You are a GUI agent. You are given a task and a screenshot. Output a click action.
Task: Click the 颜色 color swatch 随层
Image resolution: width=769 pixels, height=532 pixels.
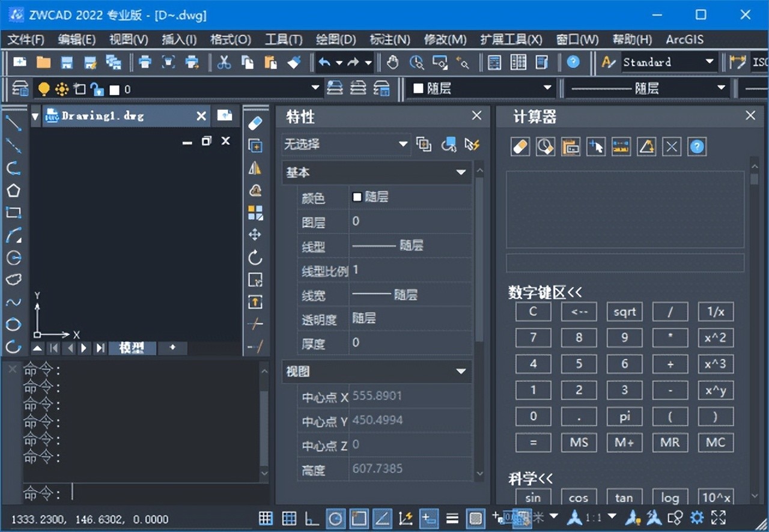(x=357, y=197)
